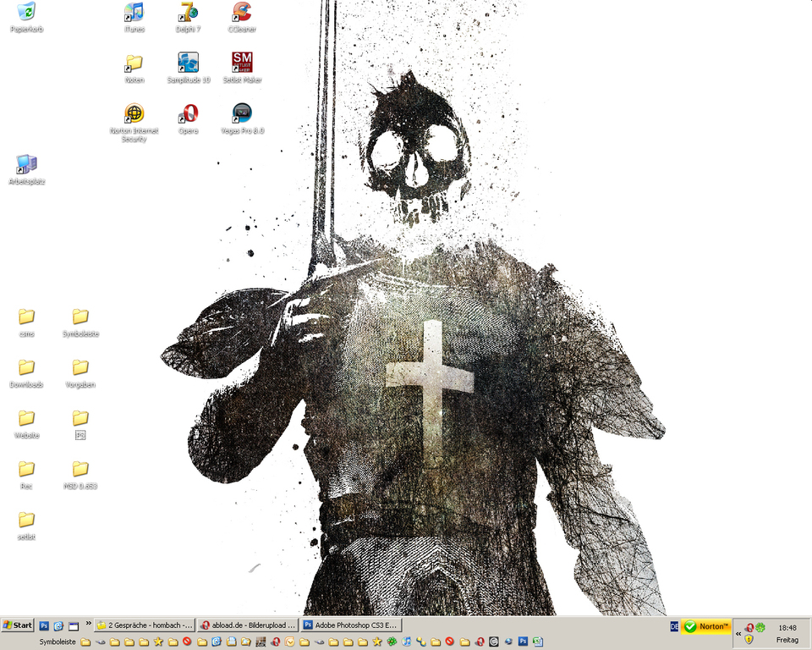
Task: Open the Delphi 7 desktop shortcut
Action: tap(189, 17)
